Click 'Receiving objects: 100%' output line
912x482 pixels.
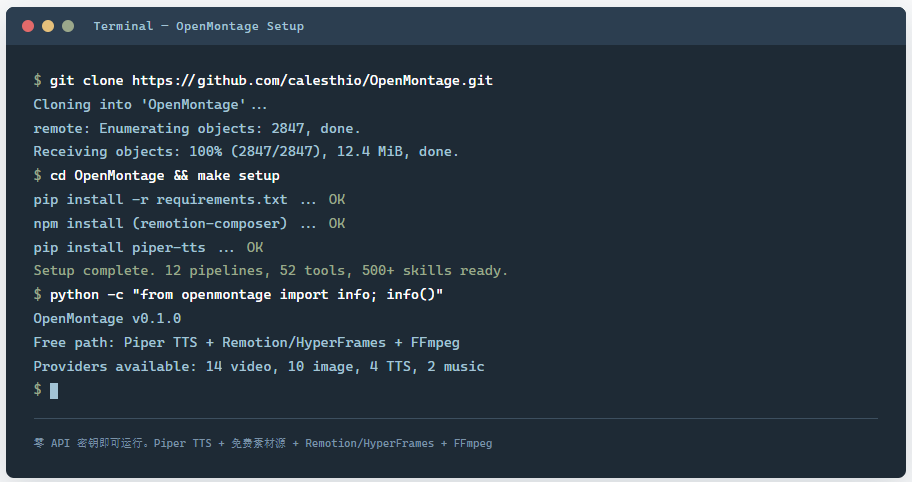(246, 152)
